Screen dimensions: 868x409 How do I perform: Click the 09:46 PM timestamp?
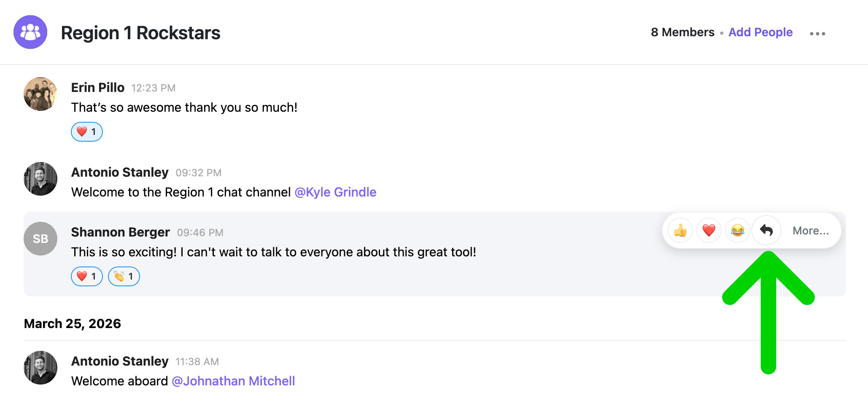coord(200,232)
